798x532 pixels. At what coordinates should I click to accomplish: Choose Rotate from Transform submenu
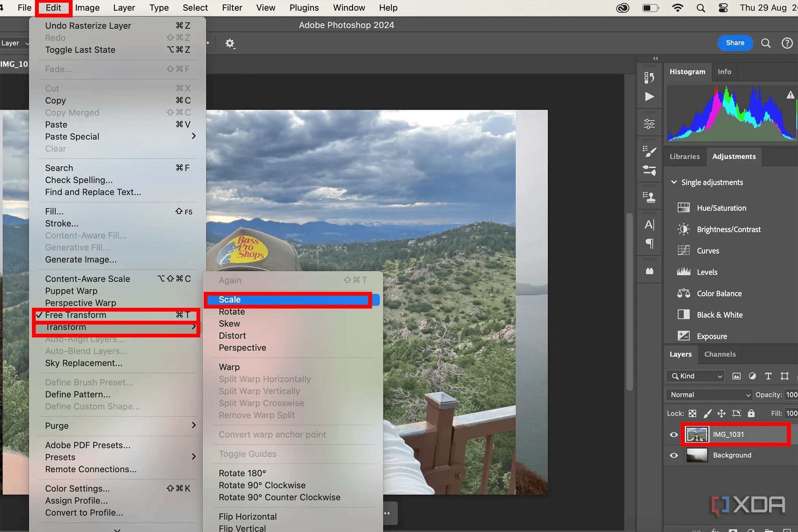coord(231,312)
